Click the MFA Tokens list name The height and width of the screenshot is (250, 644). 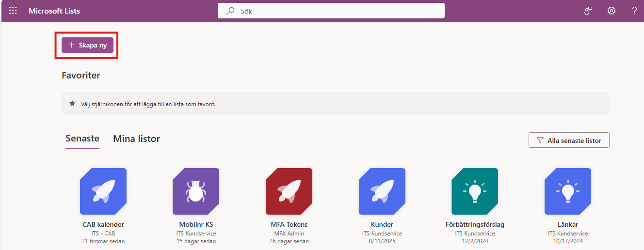click(289, 225)
